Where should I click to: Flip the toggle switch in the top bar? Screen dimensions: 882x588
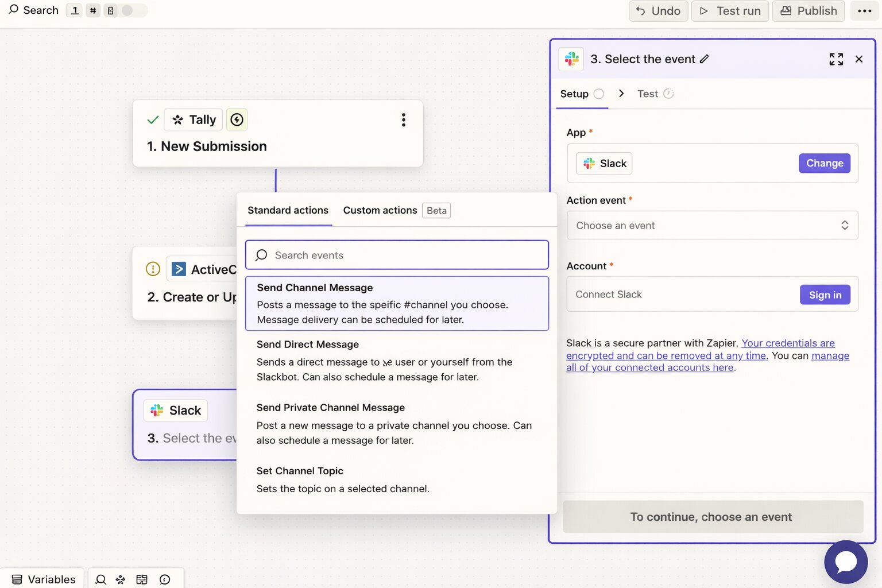133,10
